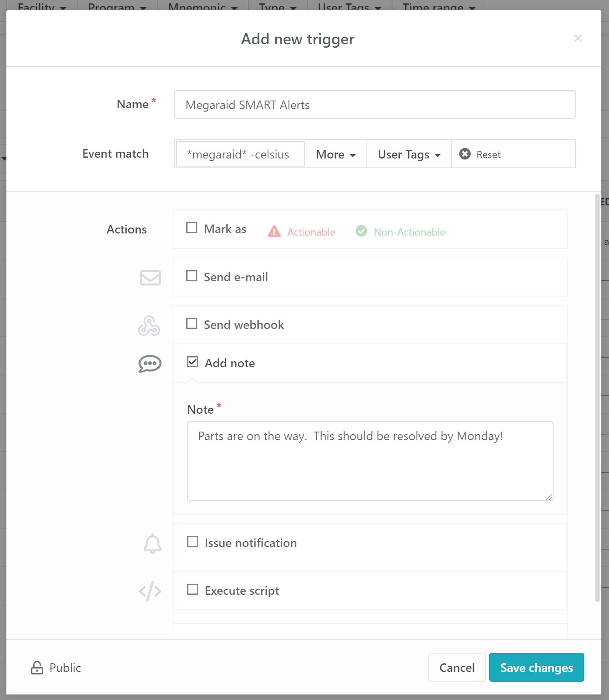Screen dimensions: 609x700
Task: Enable the Mark as checkbox
Action: click(192, 228)
